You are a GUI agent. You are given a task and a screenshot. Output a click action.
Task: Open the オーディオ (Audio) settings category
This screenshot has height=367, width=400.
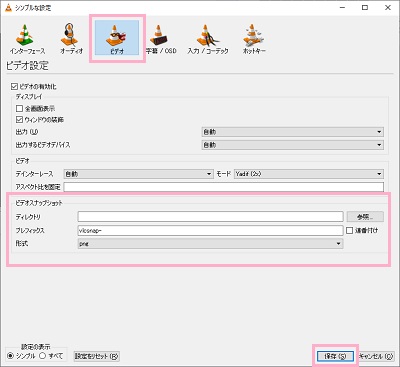click(x=71, y=39)
